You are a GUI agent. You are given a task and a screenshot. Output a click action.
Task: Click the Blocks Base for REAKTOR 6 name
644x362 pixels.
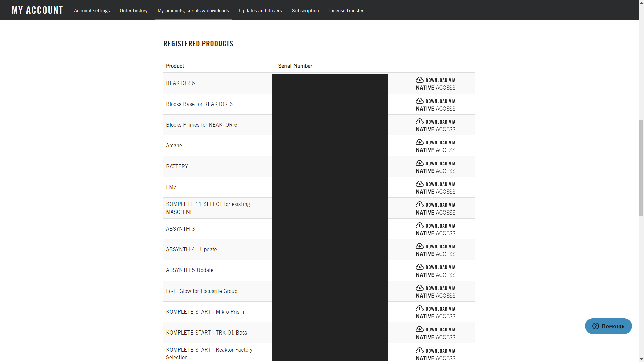[x=199, y=104]
